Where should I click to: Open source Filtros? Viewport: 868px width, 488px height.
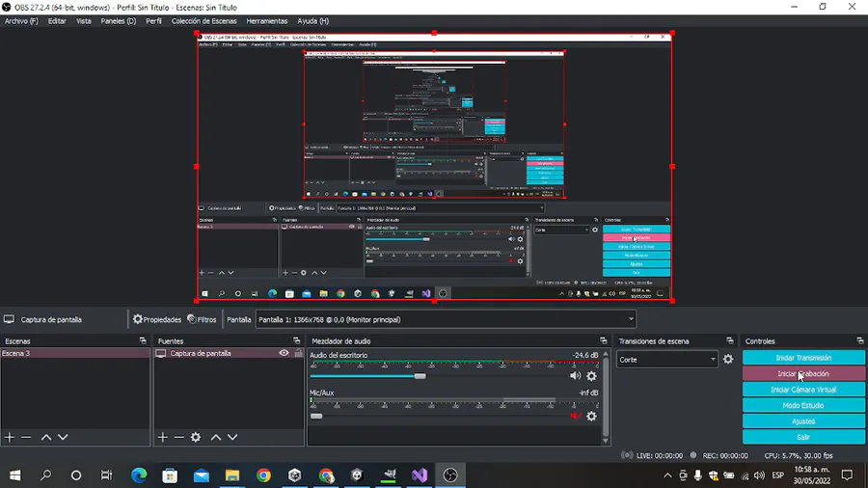click(203, 319)
